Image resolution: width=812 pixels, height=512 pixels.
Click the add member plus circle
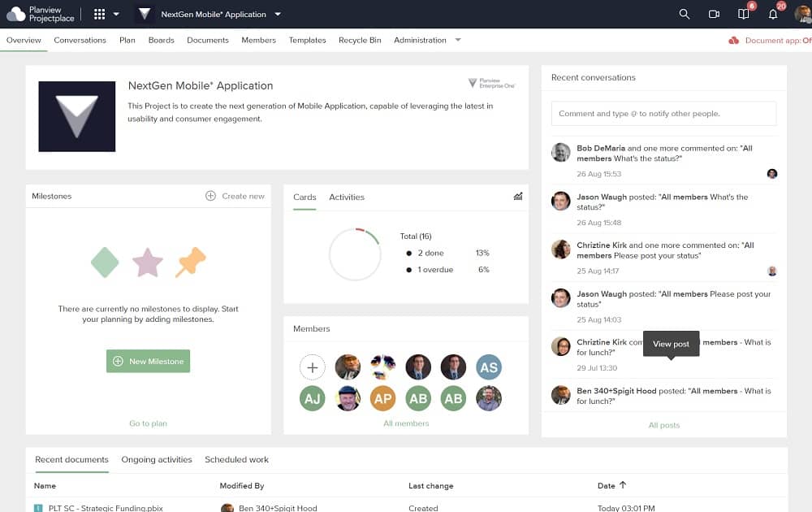(x=313, y=367)
